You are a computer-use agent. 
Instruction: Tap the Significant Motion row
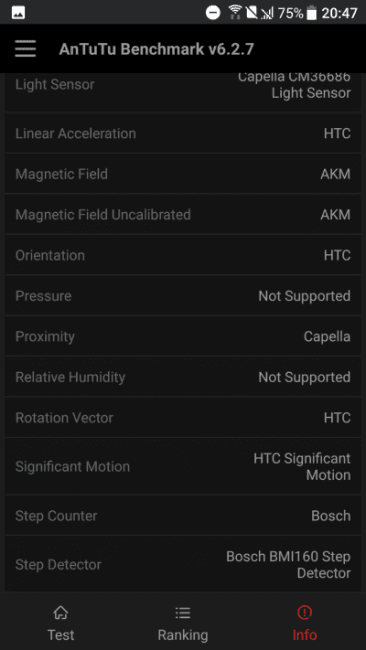click(x=183, y=467)
